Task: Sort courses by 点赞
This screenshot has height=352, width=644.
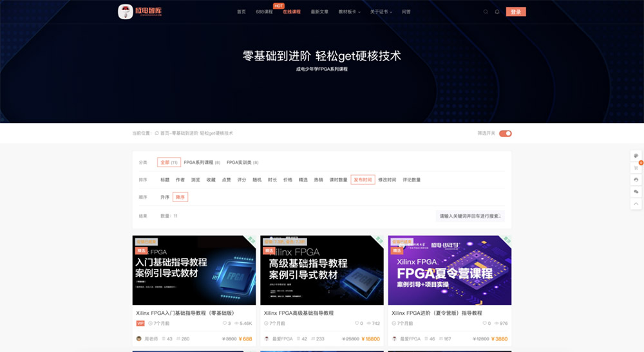Action: coord(226,180)
